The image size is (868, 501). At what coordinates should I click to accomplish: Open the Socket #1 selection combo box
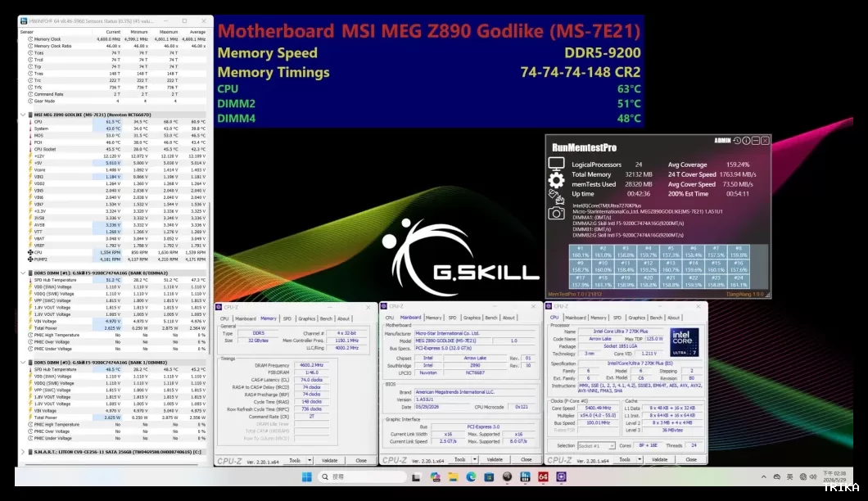click(596, 445)
